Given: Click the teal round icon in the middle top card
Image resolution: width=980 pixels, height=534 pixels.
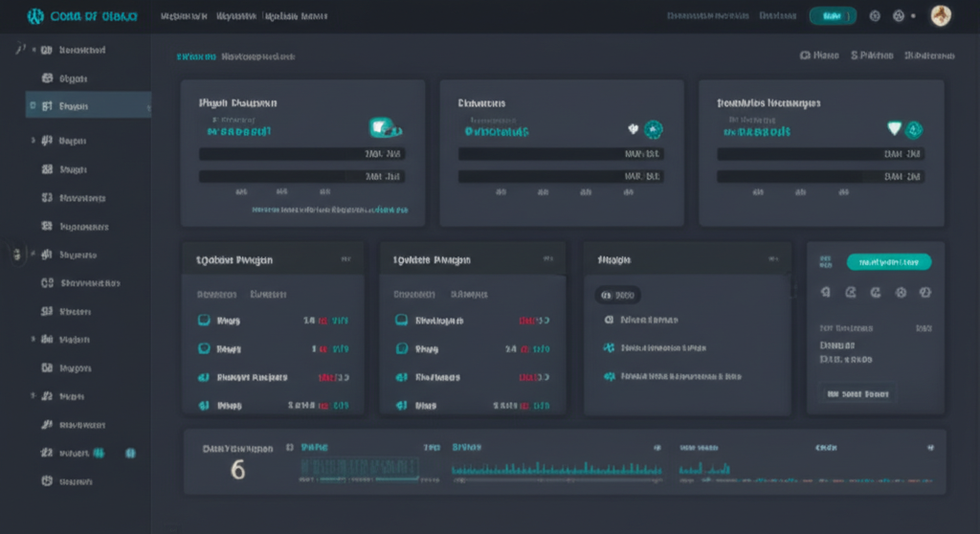Looking at the screenshot, I should [653, 129].
